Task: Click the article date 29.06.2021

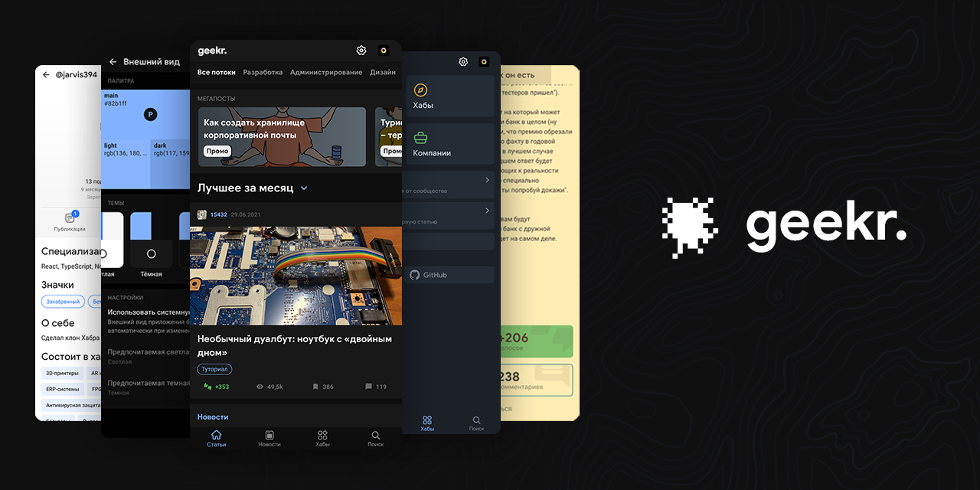Action: click(246, 214)
